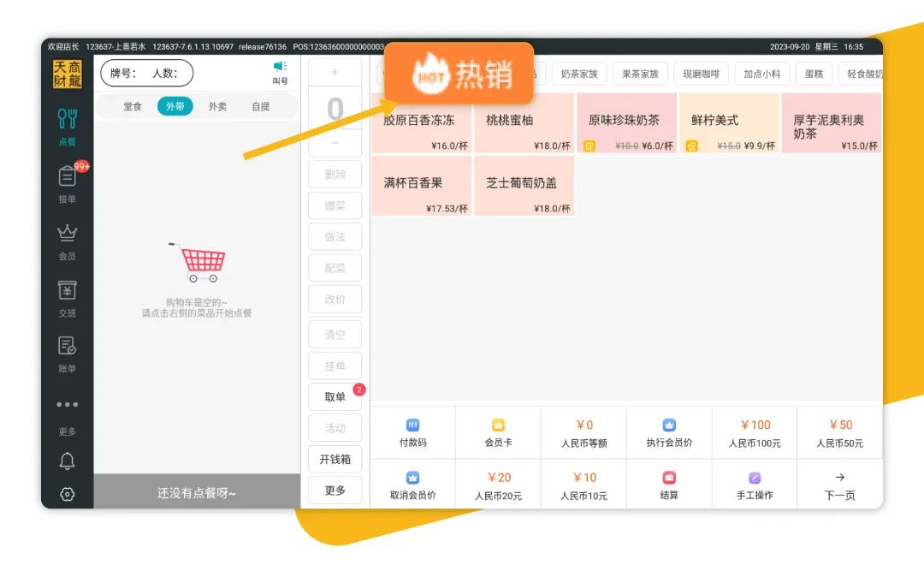Select the 外卖 delivery mode
The width and height of the screenshot is (924, 565).
tap(217, 106)
